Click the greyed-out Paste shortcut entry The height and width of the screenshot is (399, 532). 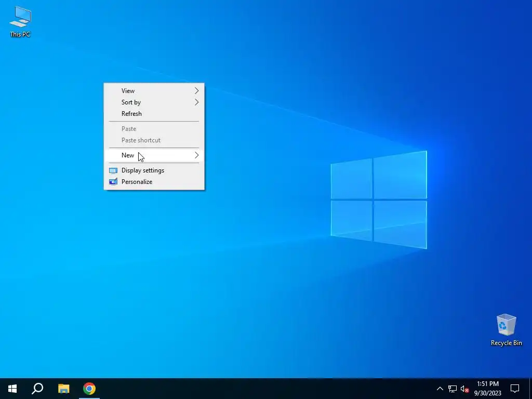point(154,140)
